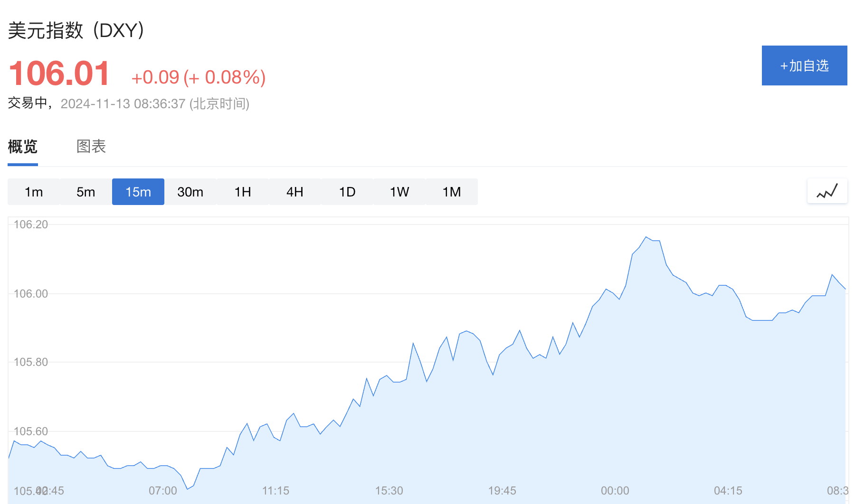This screenshot has width=855, height=504.
Task: Click the 美元指数 (DXY) title
Action: point(76,30)
